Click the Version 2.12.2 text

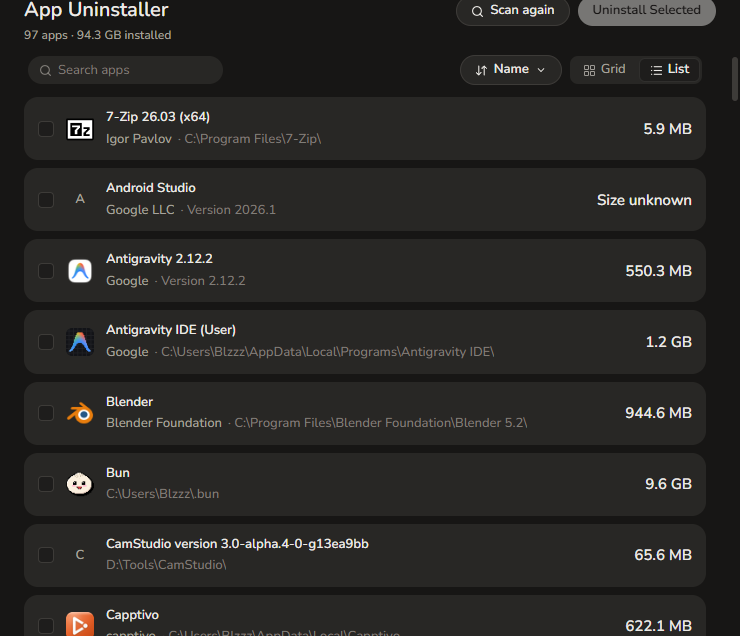coord(203,281)
